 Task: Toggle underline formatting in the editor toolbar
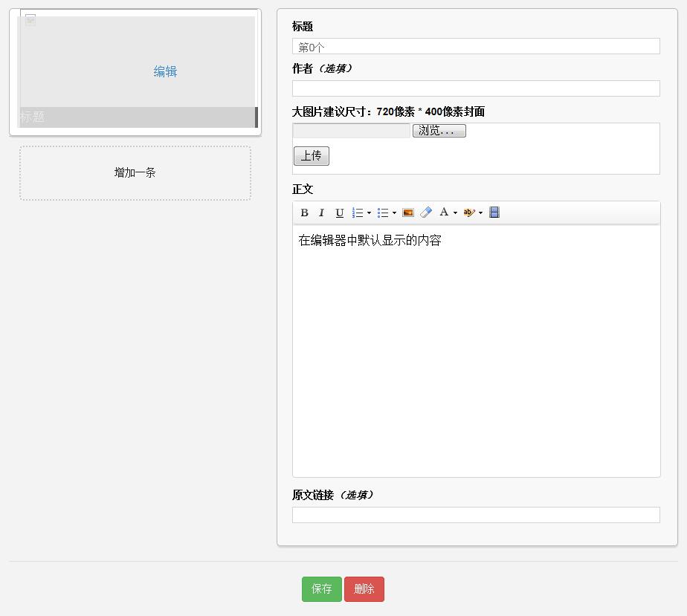tap(340, 213)
